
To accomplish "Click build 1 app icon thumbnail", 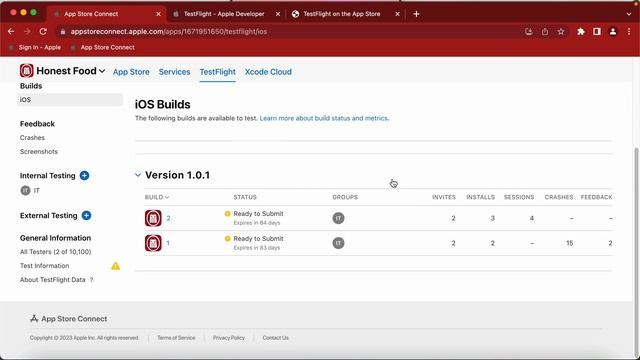I will pos(153,243).
